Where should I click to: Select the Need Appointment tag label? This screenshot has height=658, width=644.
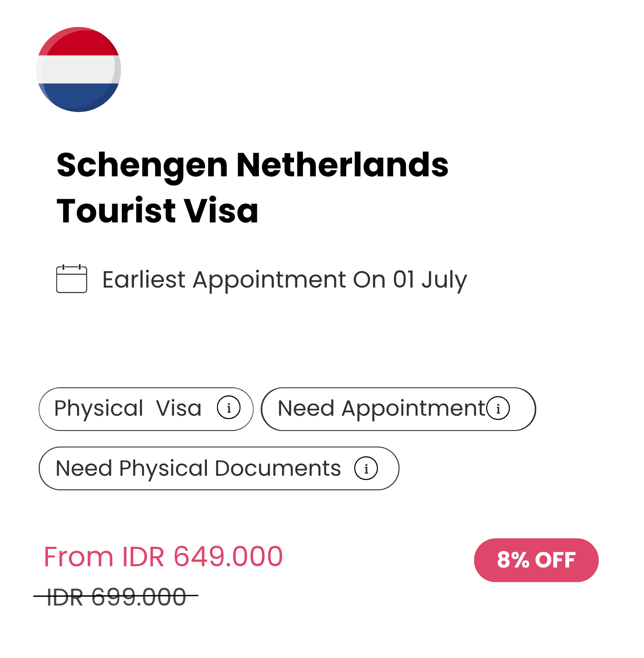pyautogui.click(x=381, y=409)
